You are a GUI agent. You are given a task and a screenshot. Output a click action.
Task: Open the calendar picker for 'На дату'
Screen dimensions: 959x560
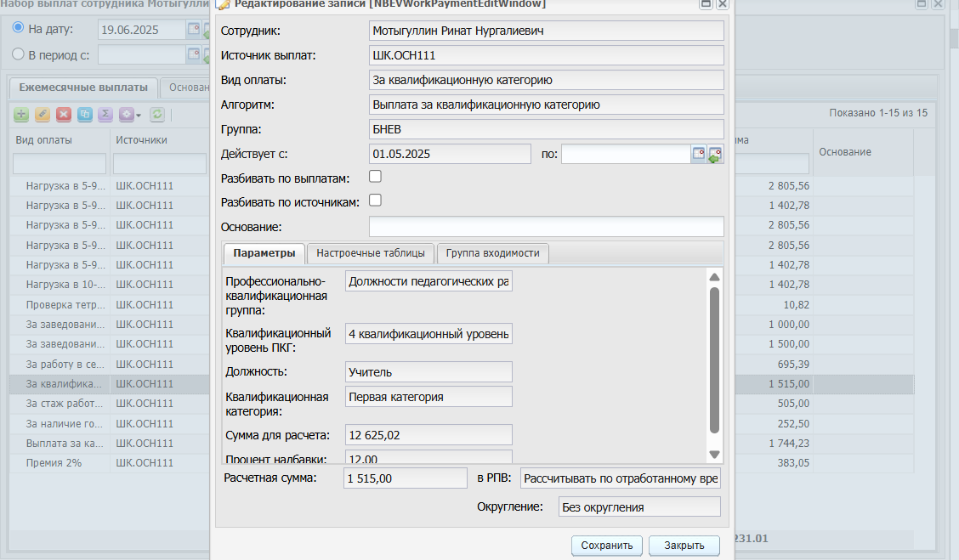click(193, 30)
